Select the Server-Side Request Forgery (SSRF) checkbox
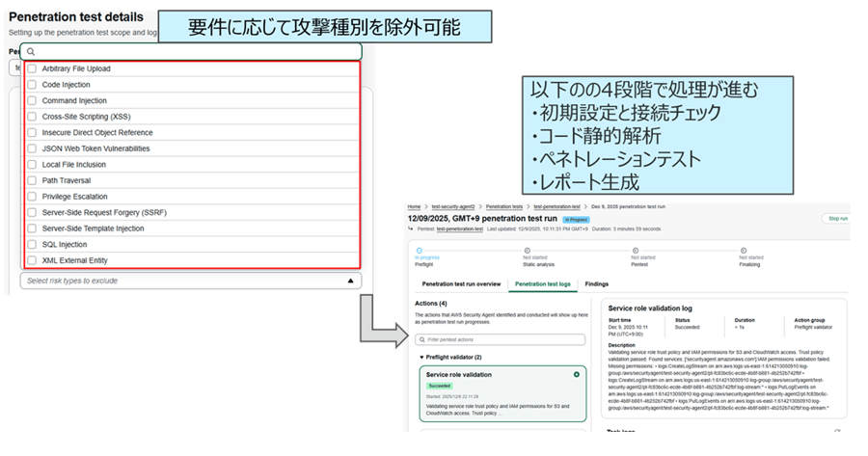Screen dimensions: 868x456 [x=33, y=213]
